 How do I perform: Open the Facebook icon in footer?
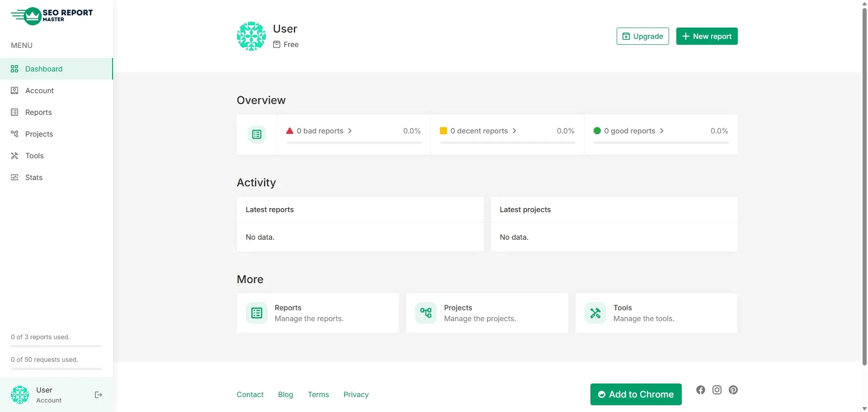[x=700, y=390]
